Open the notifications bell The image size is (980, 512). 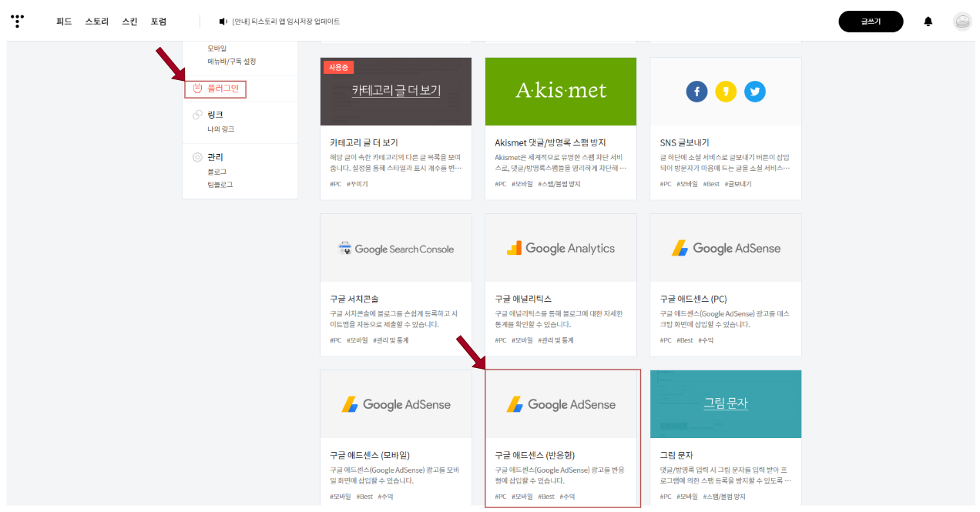(x=928, y=22)
